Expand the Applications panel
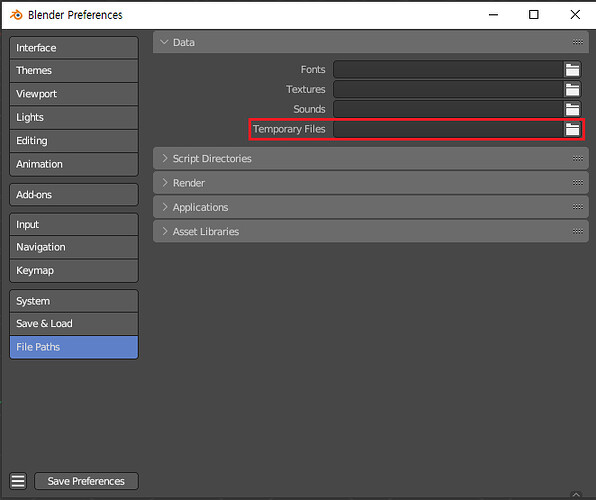This screenshot has width=596, height=500. click(165, 207)
